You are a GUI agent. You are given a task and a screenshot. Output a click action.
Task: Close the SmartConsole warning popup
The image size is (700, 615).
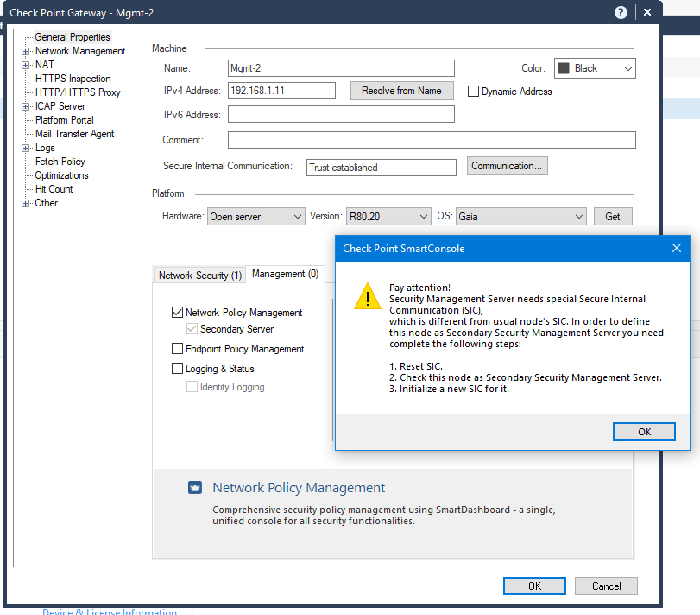pyautogui.click(x=677, y=248)
